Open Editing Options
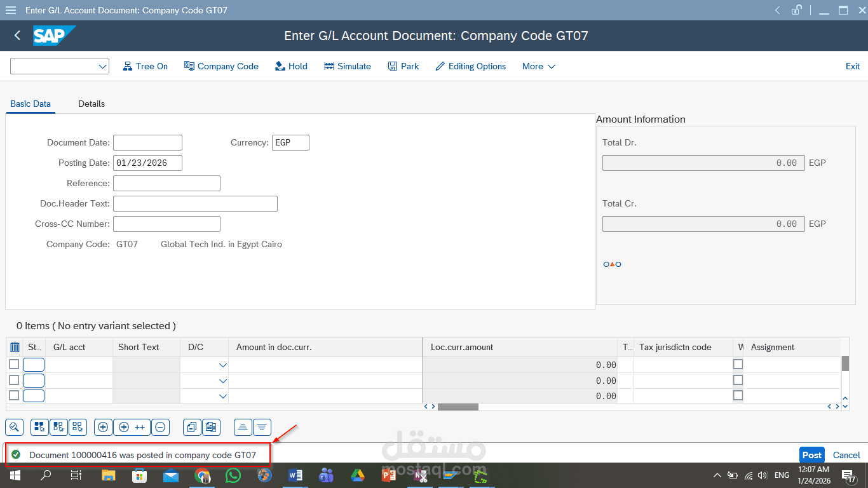868x488 pixels. click(470, 66)
